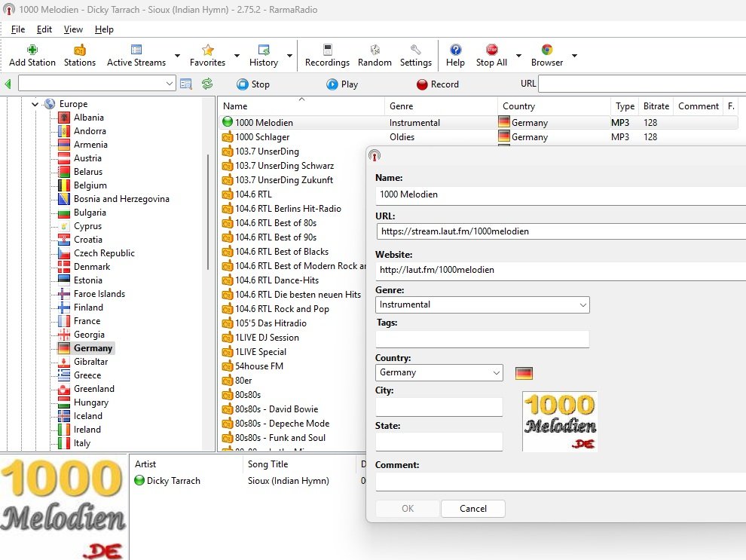Click the large 1000 Melodien station artwork
This screenshot has width=746, height=560.
tap(64, 507)
